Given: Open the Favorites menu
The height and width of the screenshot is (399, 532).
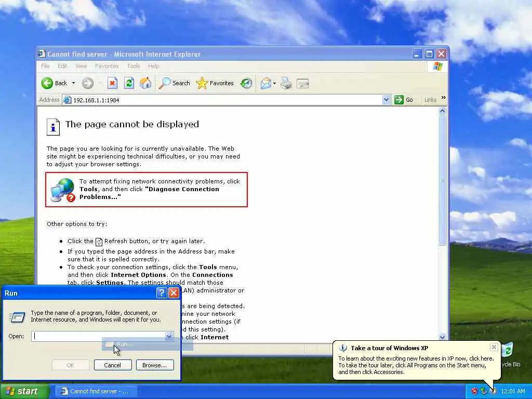Looking at the screenshot, I should pos(107,66).
